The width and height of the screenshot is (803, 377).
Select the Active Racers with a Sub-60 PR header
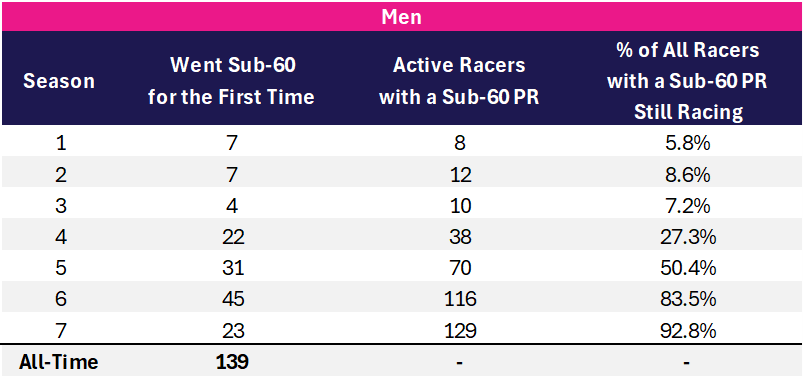[459, 81]
